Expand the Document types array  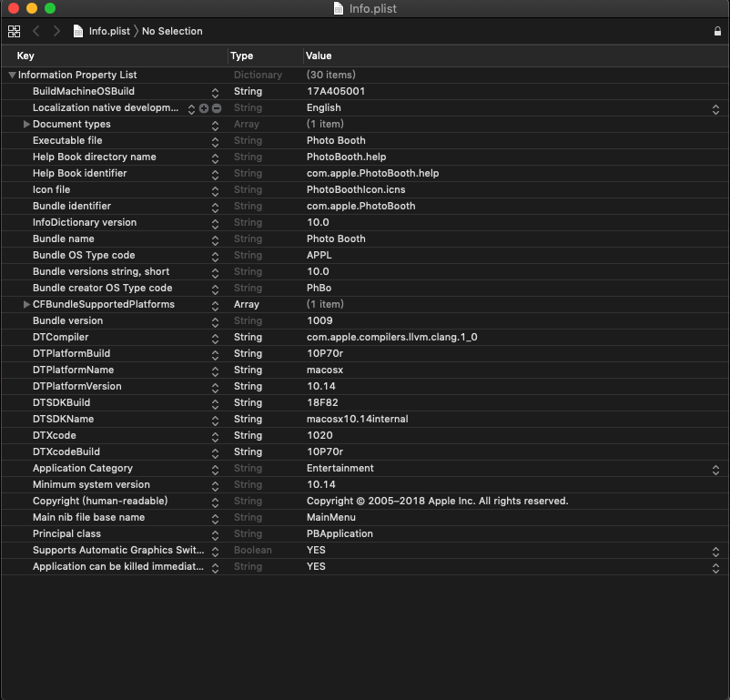[x=26, y=125]
